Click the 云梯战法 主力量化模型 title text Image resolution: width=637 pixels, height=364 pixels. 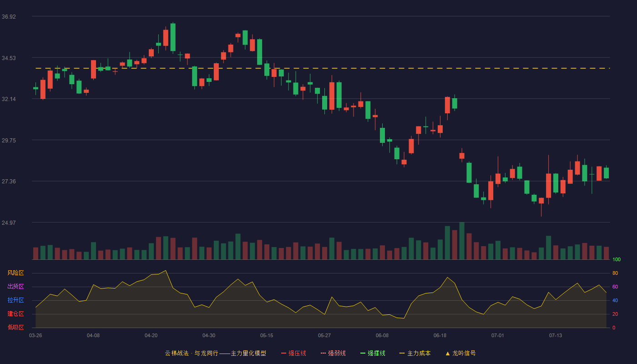[x=215, y=353]
